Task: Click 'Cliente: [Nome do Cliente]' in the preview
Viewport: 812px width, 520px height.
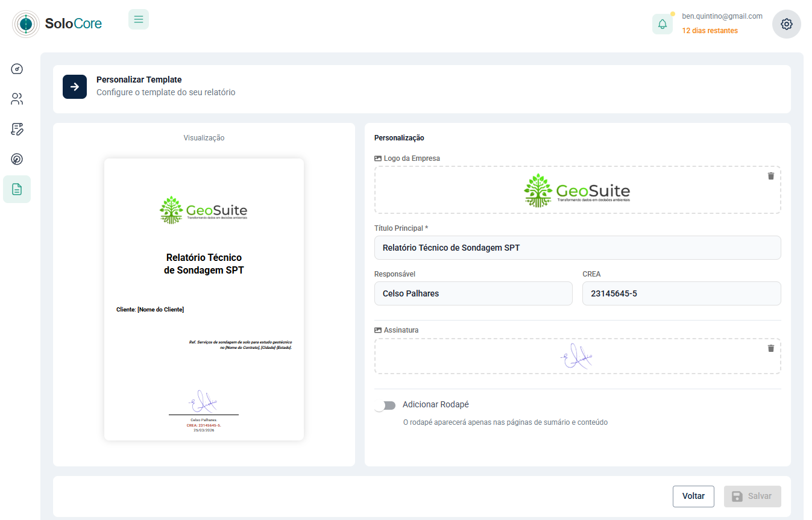Action: tap(150, 310)
